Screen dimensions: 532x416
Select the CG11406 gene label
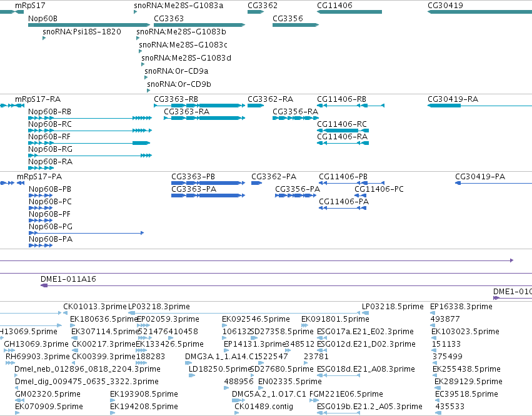pos(334,6)
